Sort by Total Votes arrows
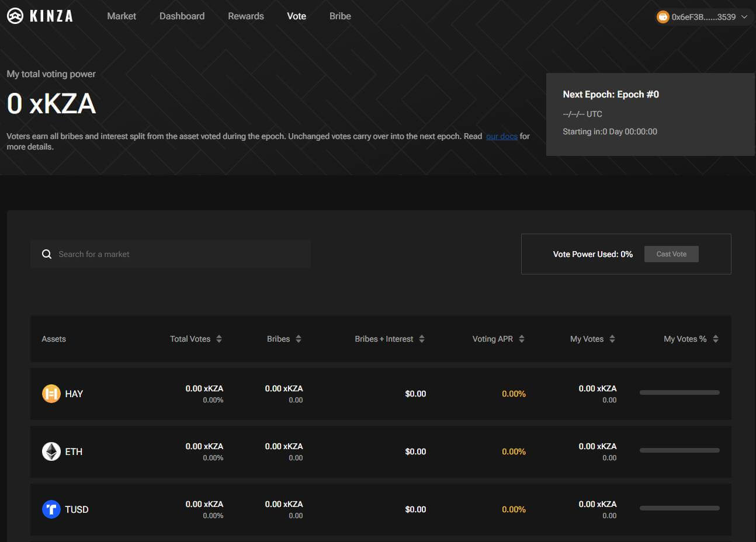The image size is (756, 542). (x=219, y=339)
